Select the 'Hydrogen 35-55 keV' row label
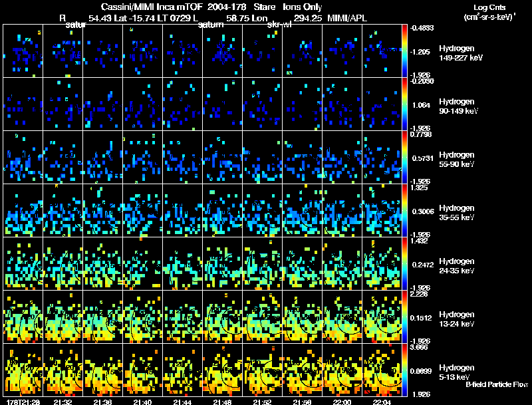 point(457,213)
